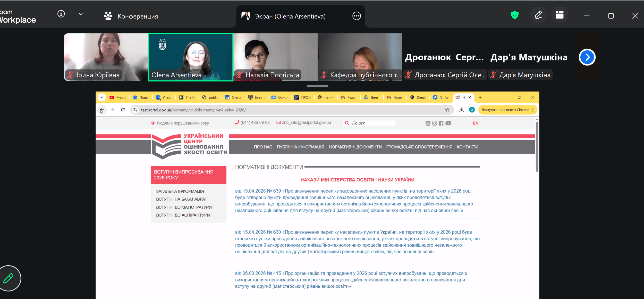Open НОРМАТИВНІ ДОКУМЕНТИ menu item
The image size is (644, 299).
(x=355, y=147)
